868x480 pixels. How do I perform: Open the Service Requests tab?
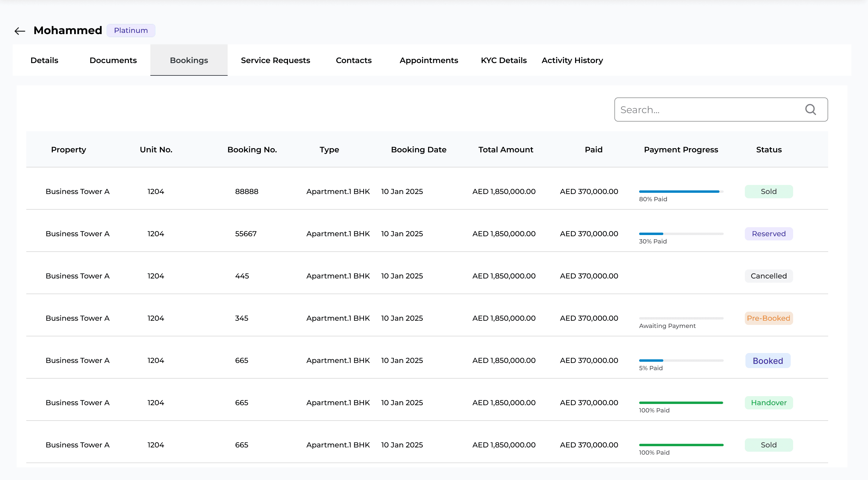coord(275,60)
